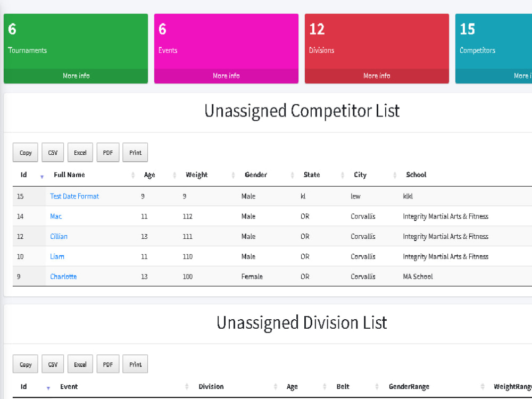The image size is (532, 399).
Task: Print the Unassigned Competitor List
Action: pyautogui.click(x=135, y=153)
